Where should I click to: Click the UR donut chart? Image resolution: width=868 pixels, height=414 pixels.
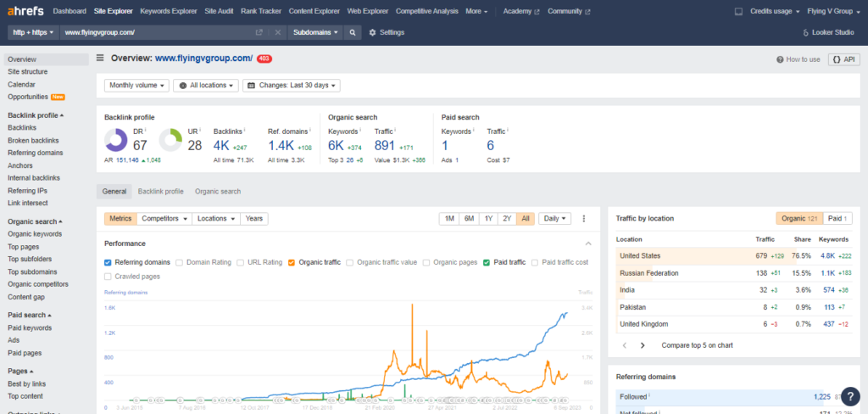[170, 140]
